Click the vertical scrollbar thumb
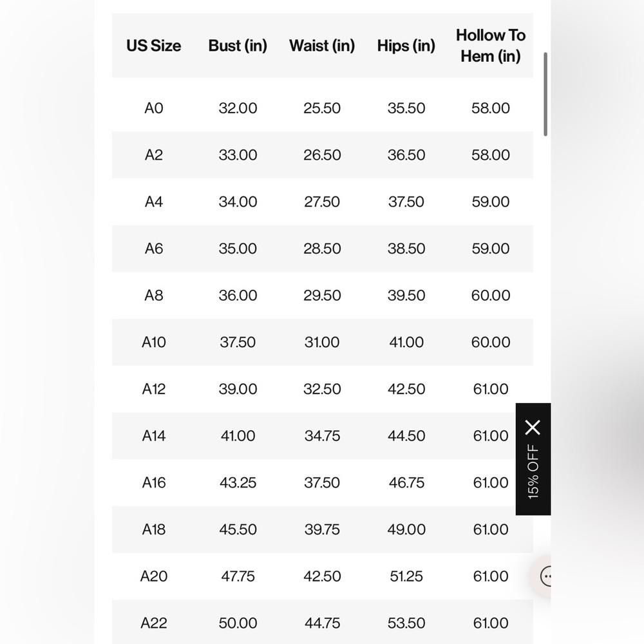Viewport: 644px width, 644px height. coord(545,94)
